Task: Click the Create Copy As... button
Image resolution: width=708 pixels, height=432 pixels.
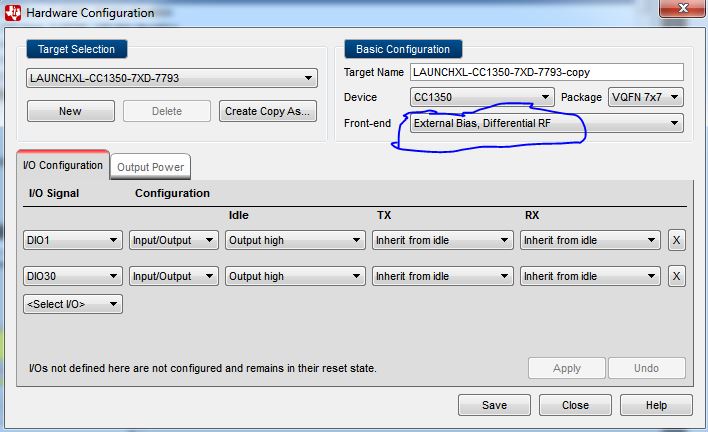Action: coord(268,111)
